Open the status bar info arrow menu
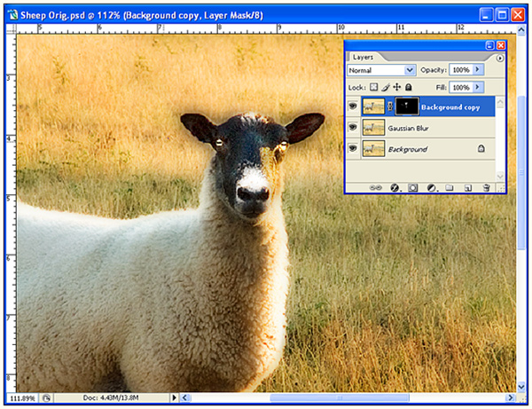The height and width of the screenshot is (409, 532). [x=174, y=397]
